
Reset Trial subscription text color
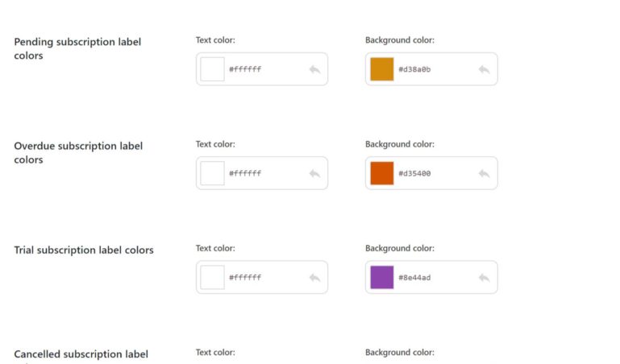coord(314,277)
